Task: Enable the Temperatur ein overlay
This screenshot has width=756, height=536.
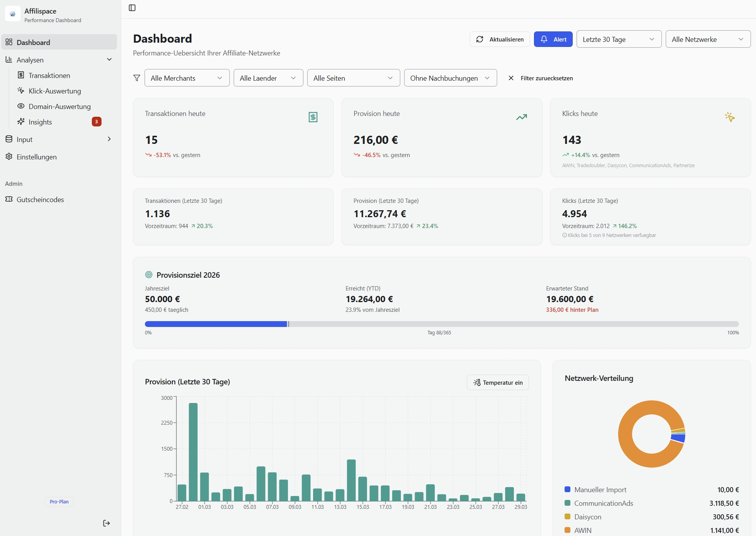Action: click(498, 382)
